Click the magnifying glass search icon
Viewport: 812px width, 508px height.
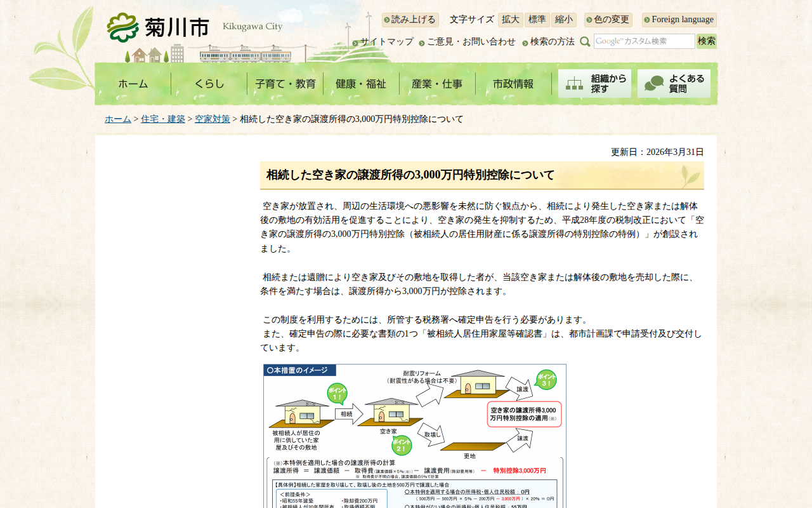pos(585,42)
